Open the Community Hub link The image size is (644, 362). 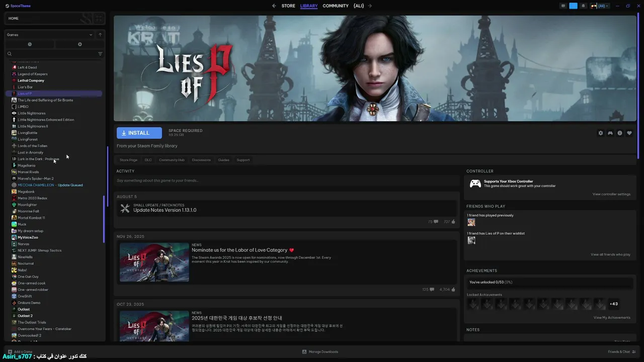pos(172,160)
